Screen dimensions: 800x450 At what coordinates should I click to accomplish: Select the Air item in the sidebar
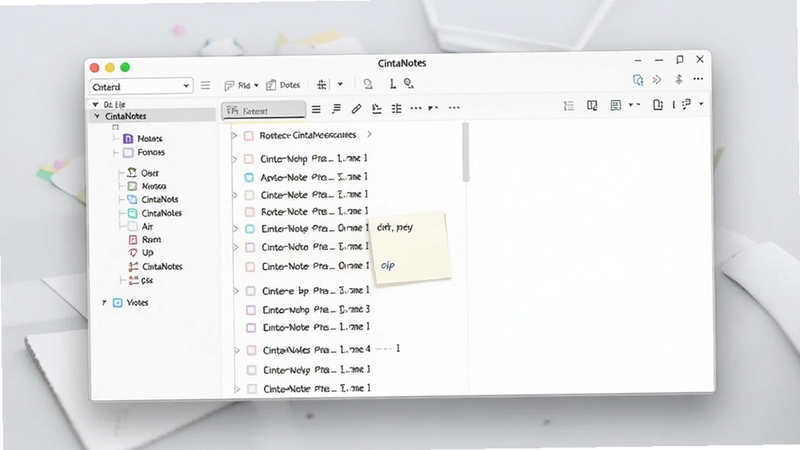pos(147,227)
